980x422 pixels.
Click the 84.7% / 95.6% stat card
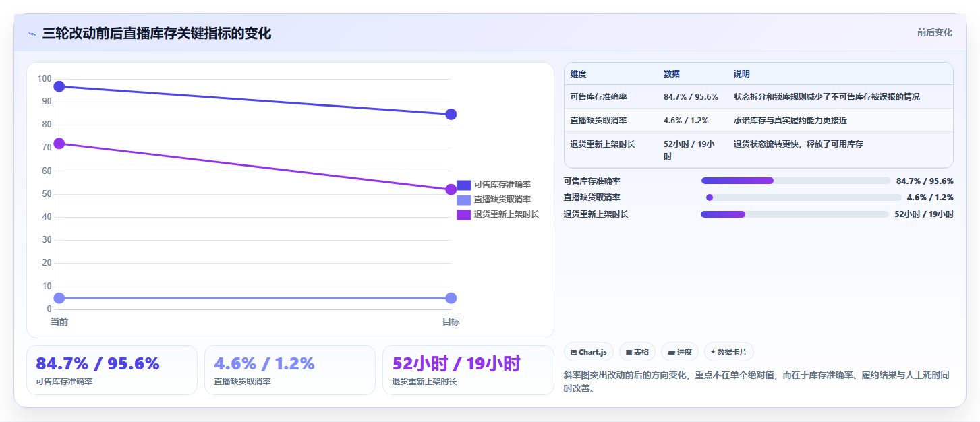click(x=112, y=370)
